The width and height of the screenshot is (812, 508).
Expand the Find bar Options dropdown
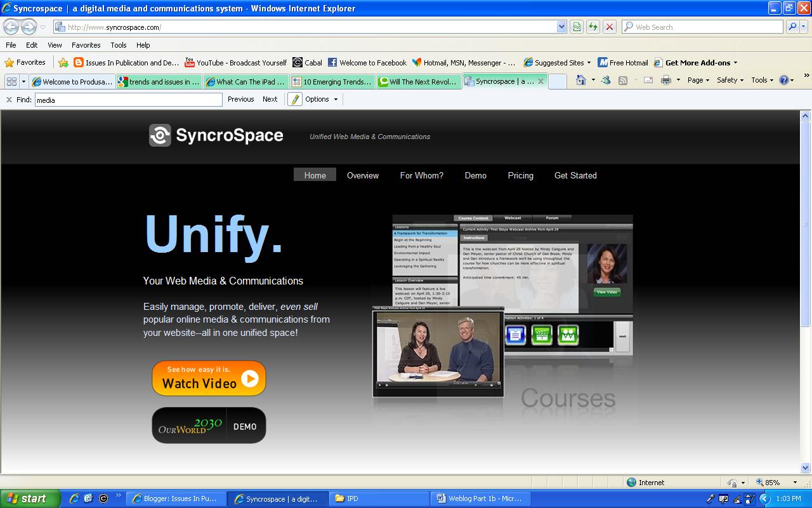click(322, 99)
